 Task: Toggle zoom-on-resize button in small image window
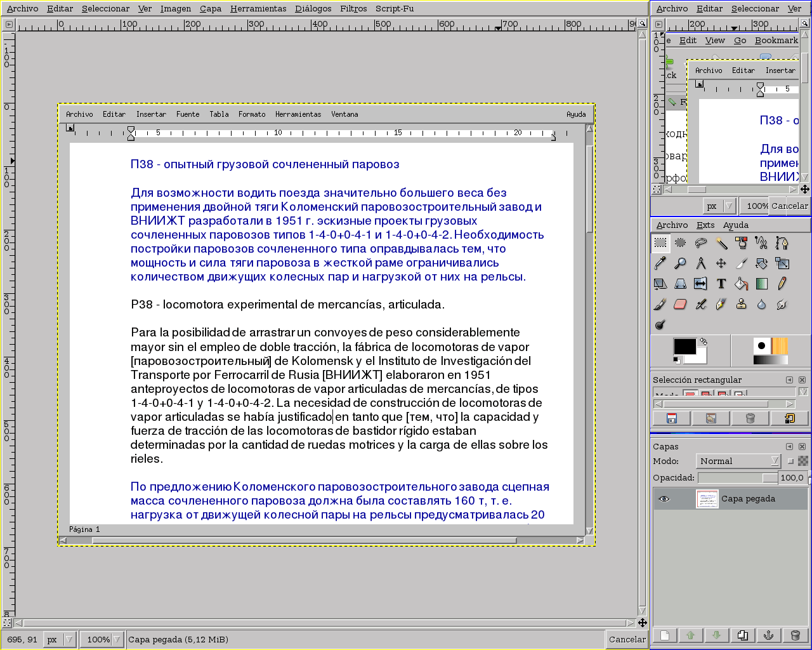804,24
